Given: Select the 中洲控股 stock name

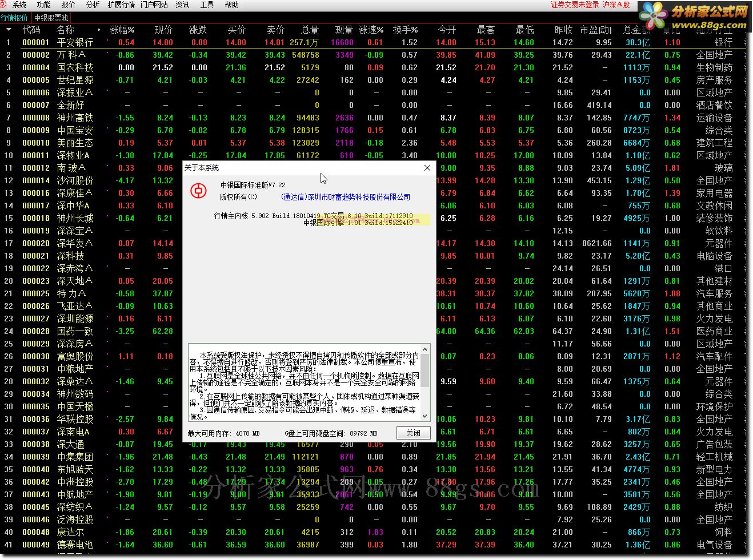Looking at the screenshot, I should click(75, 482).
